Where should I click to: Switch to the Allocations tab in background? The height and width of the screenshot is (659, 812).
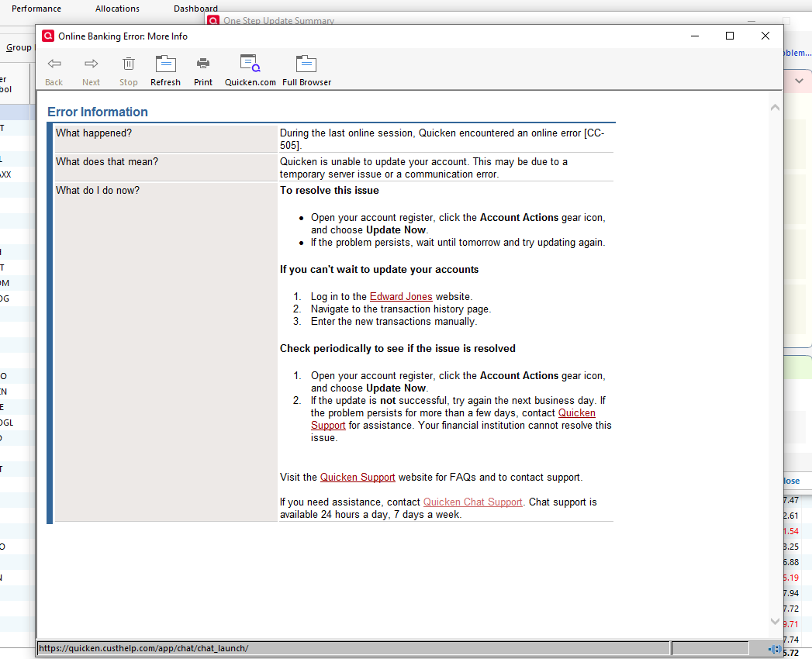117,9
